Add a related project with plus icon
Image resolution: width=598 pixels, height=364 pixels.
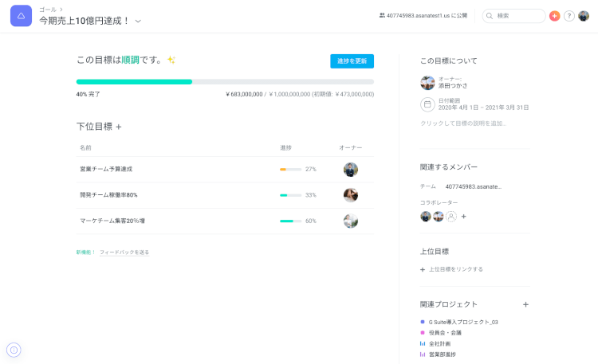tap(525, 304)
